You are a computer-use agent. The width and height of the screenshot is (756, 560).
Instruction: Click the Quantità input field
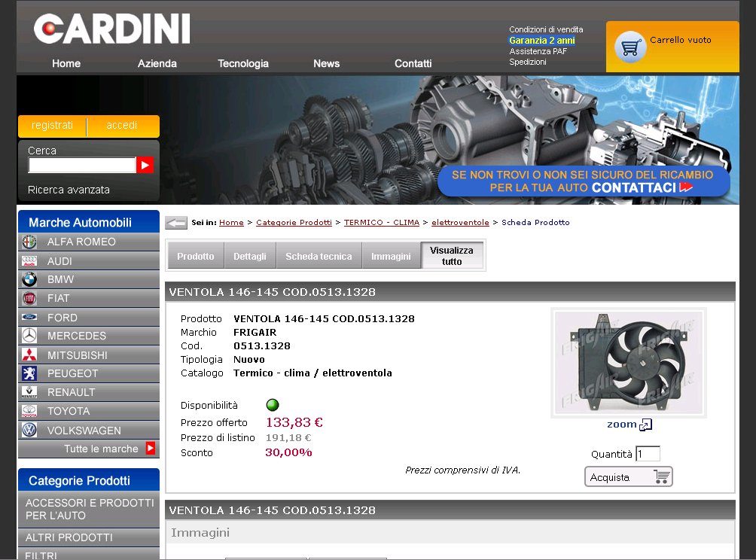(x=648, y=454)
